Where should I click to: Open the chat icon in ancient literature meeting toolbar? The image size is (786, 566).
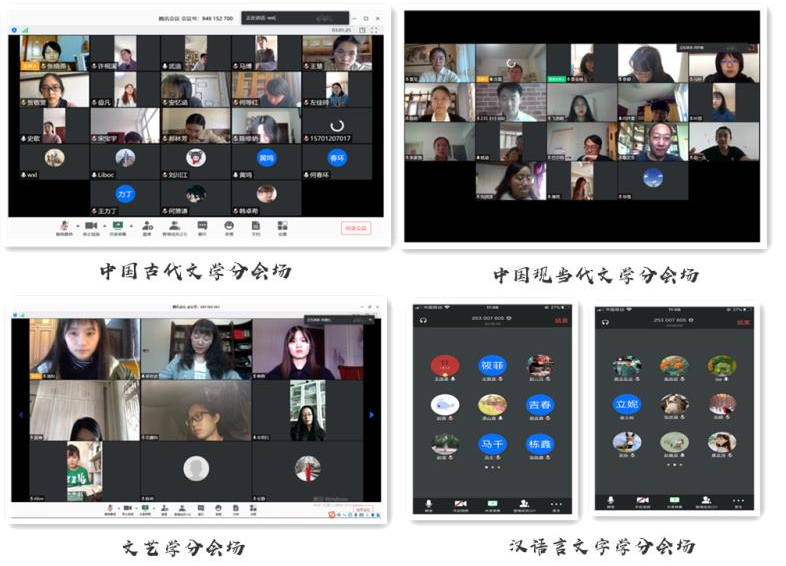point(202,226)
